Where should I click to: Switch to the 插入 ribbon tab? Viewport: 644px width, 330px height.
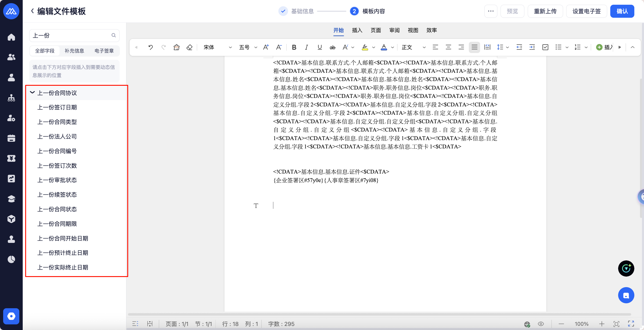357,31
